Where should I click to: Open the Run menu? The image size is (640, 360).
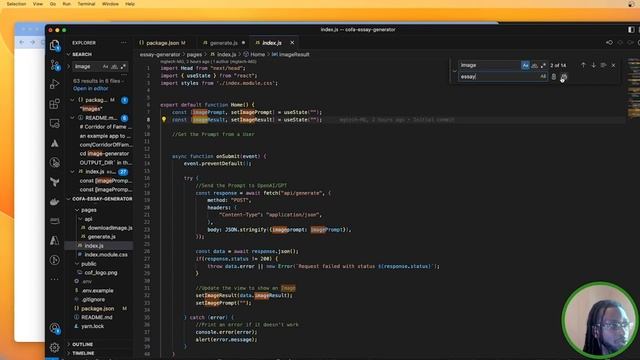67,4
